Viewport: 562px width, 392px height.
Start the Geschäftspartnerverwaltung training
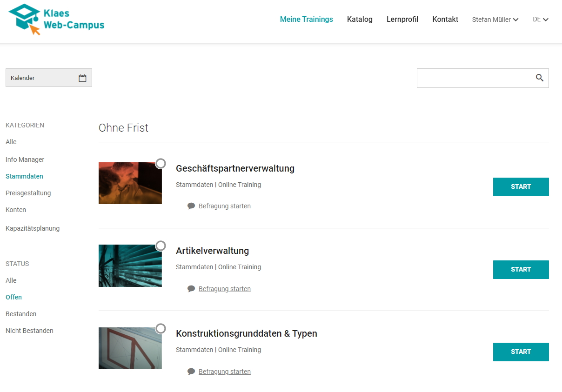pyautogui.click(x=521, y=187)
